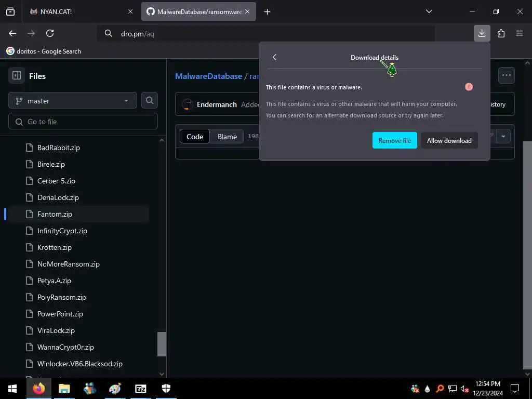Close the NYAN.CAT! tab

tap(130, 11)
